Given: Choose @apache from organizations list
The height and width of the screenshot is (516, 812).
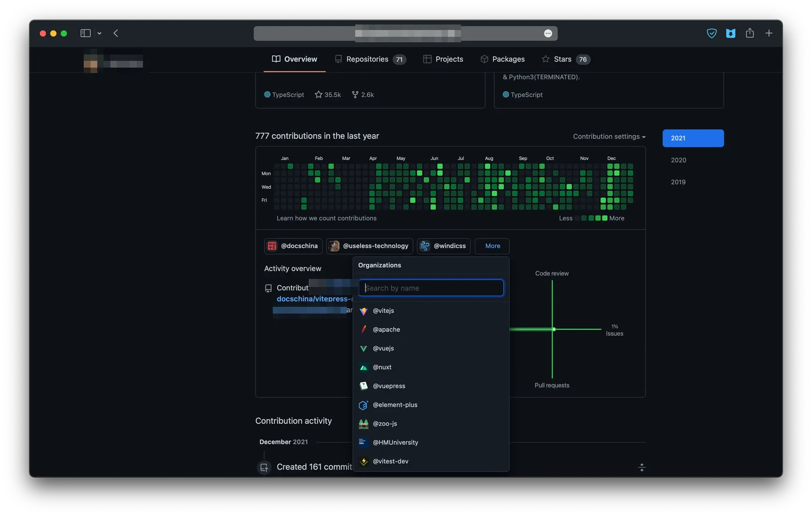Looking at the screenshot, I should pos(431,330).
